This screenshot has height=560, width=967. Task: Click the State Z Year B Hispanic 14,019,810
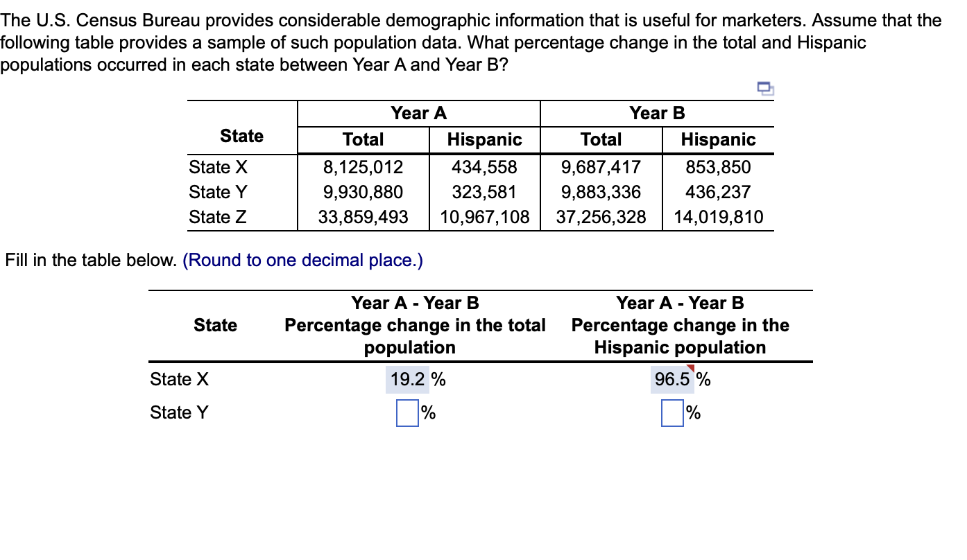pyautogui.click(x=718, y=217)
